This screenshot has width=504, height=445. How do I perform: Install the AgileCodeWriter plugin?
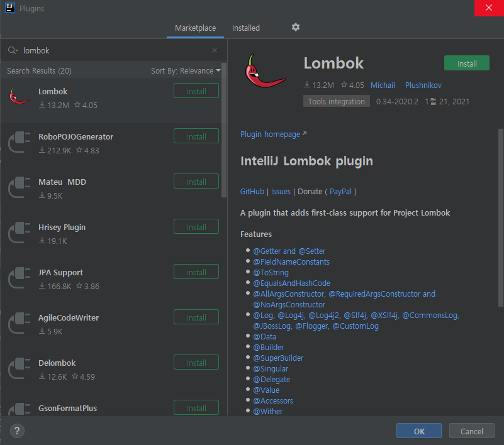[x=196, y=317]
